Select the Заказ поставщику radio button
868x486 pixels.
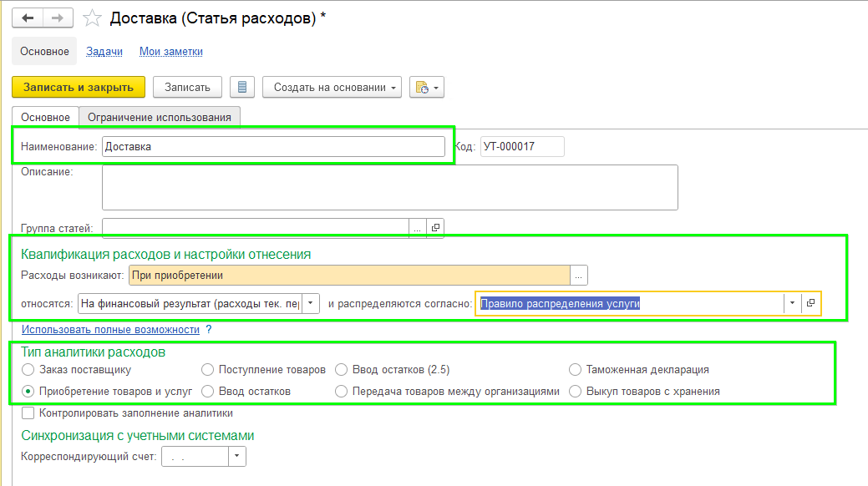click(x=28, y=369)
